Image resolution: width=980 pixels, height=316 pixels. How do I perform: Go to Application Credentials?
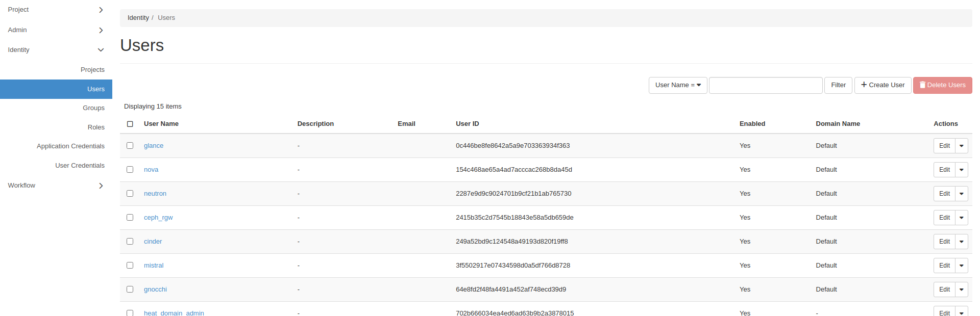[x=70, y=146]
